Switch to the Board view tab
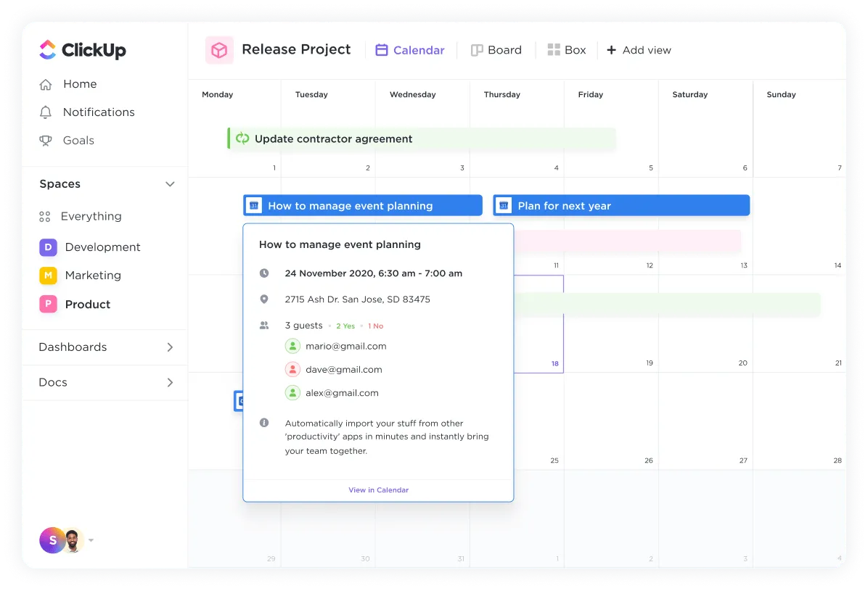Screen dimensions: 868x591 (496, 50)
